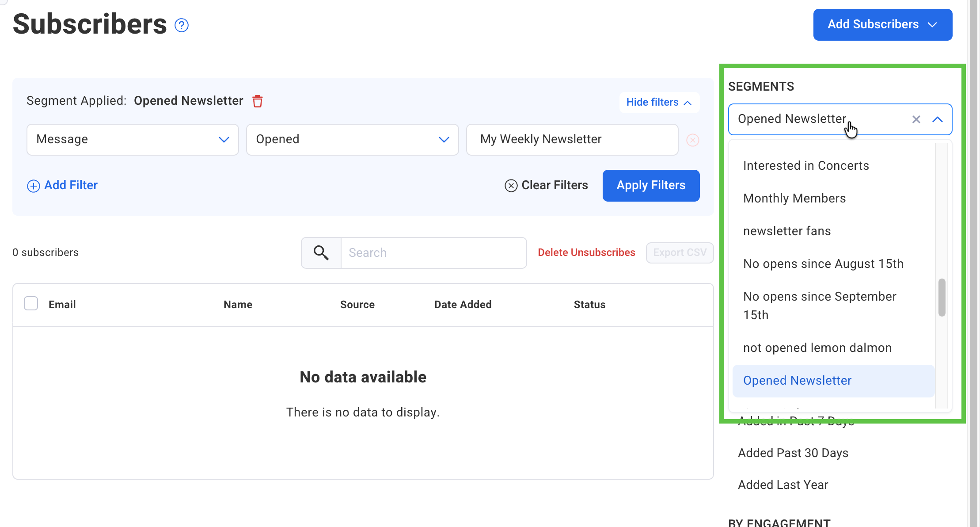Select Interested in Concerts segment

tap(806, 166)
